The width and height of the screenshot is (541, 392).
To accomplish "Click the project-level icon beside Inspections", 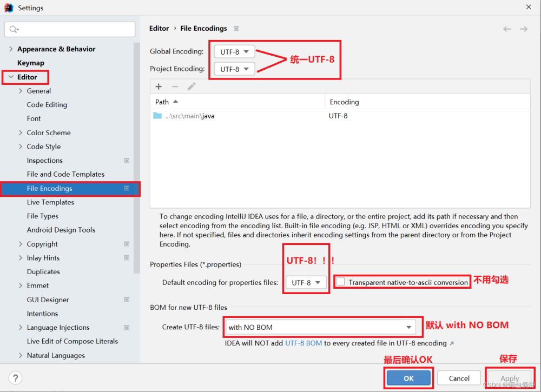I will pos(127,161).
